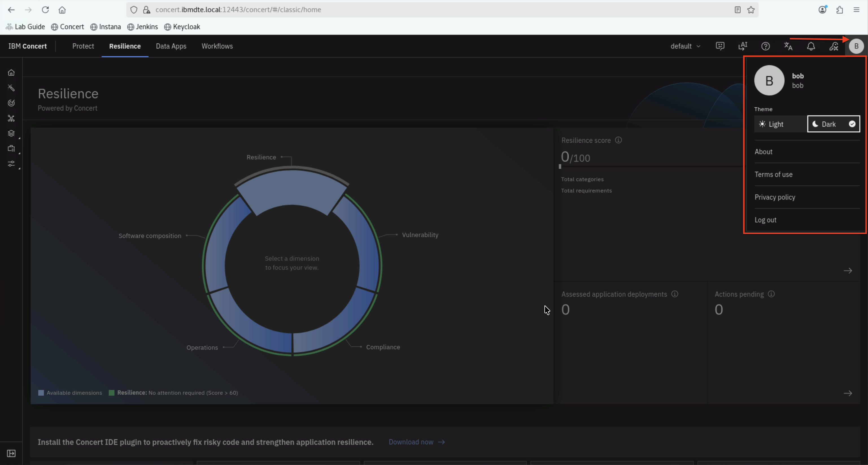Open the Data Apps tab

coord(171,46)
